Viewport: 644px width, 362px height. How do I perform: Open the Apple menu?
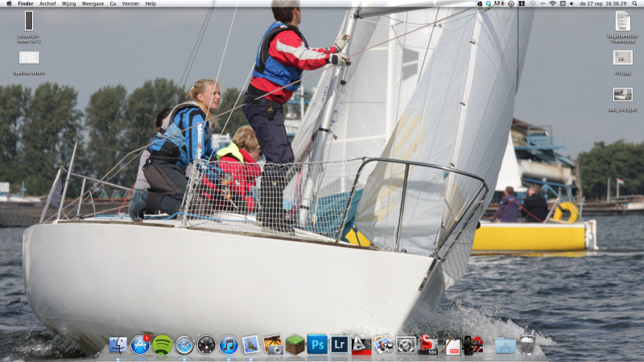[9, 3]
